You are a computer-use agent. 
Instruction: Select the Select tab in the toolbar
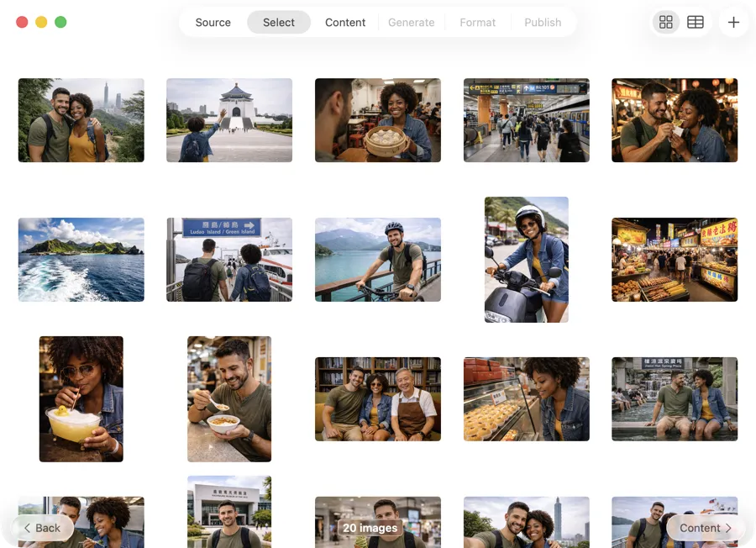278,23
